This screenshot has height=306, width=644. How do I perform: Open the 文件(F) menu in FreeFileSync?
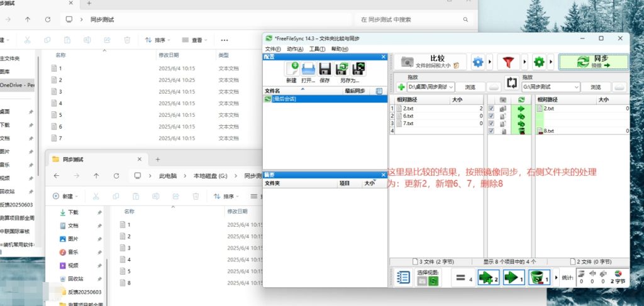(x=272, y=49)
